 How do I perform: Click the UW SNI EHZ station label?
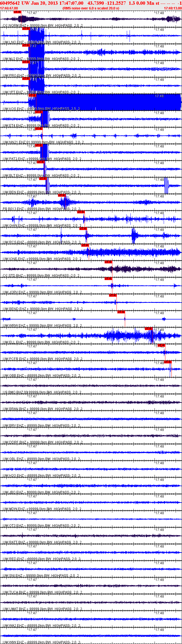(x=41, y=576)
